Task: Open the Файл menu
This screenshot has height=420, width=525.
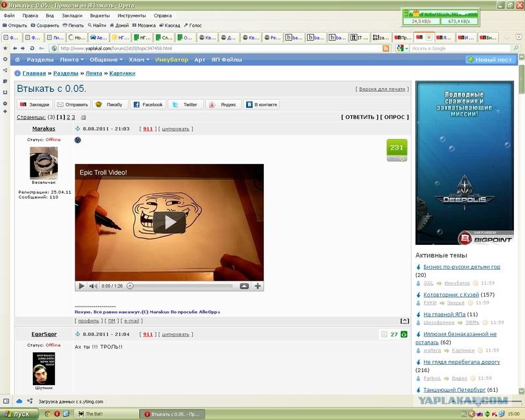Action: click(x=9, y=15)
